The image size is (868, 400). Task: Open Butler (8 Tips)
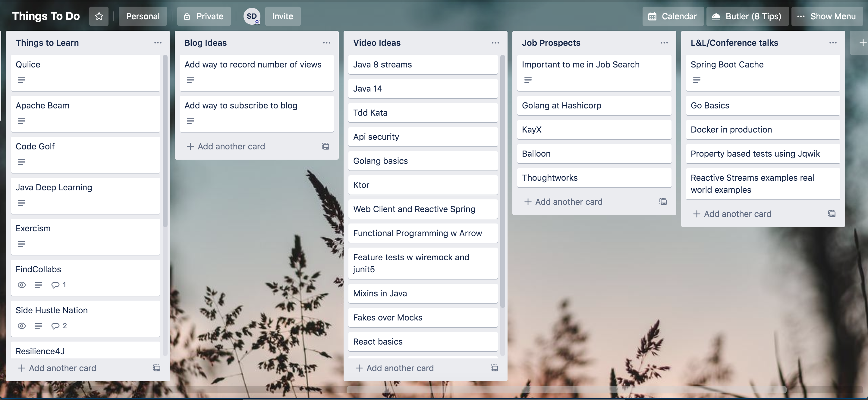pos(747,16)
